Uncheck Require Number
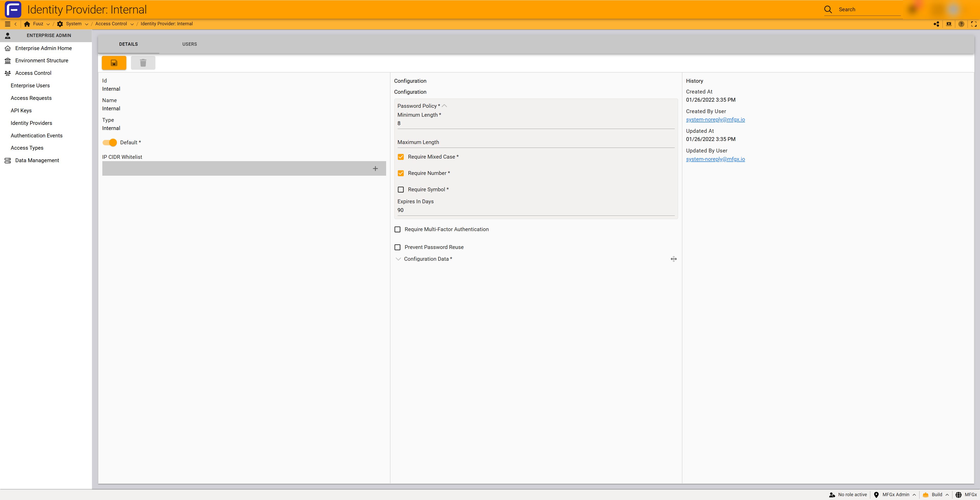Viewport: 980px width, 500px height. [401, 173]
